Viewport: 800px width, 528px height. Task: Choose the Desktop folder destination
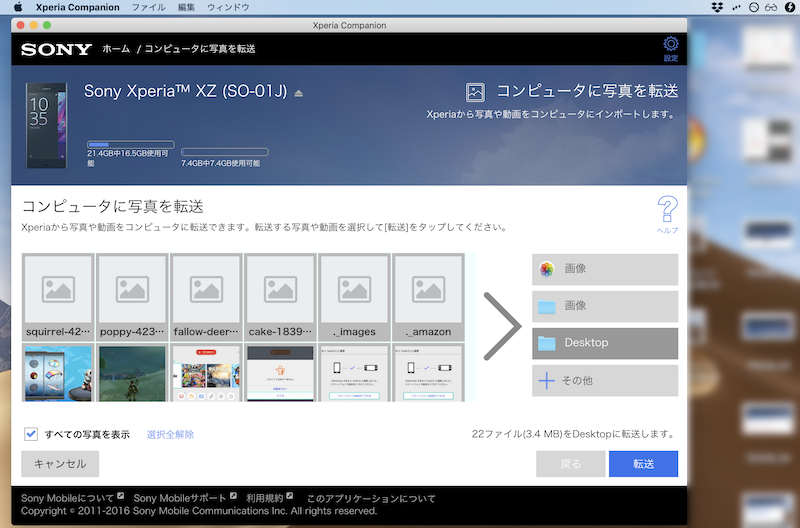[x=605, y=343]
